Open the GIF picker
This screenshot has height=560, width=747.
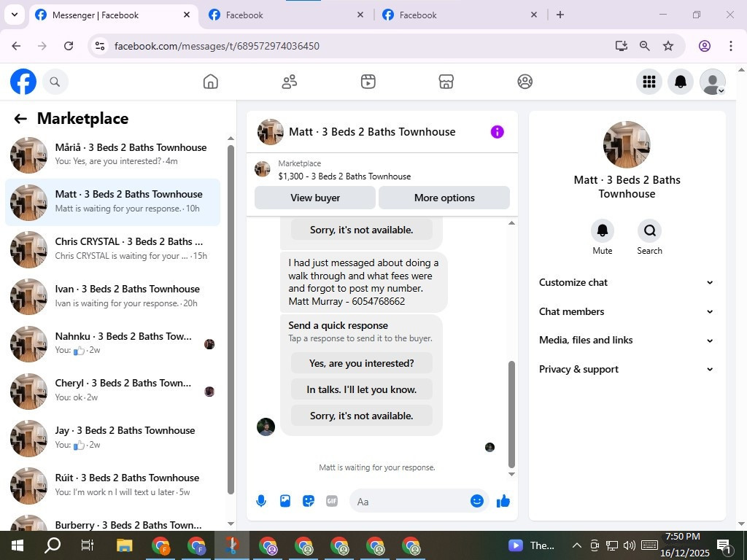pyautogui.click(x=332, y=501)
